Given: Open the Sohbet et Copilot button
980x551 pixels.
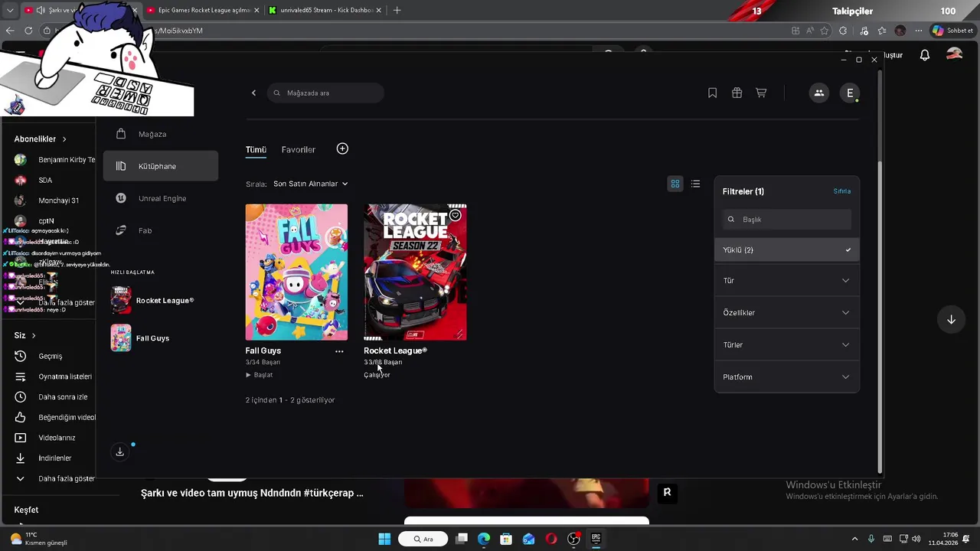Looking at the screenshot, I should coord(952,31).
